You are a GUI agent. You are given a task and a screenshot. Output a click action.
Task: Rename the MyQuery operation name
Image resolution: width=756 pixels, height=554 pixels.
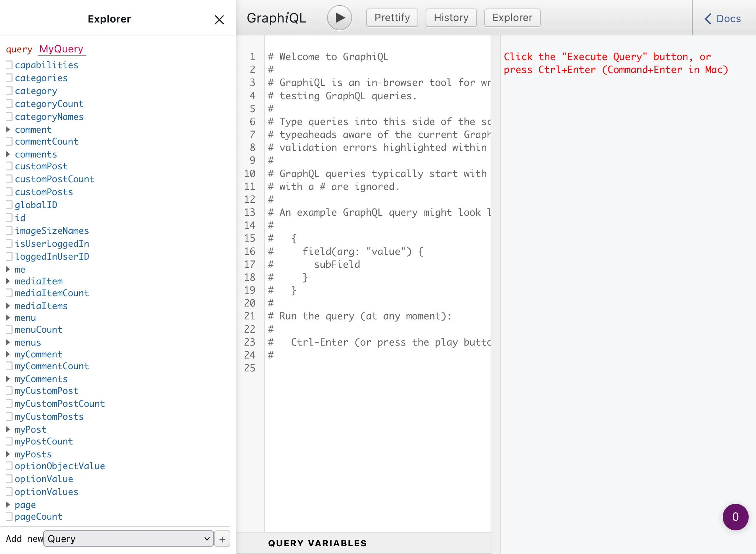62,49
